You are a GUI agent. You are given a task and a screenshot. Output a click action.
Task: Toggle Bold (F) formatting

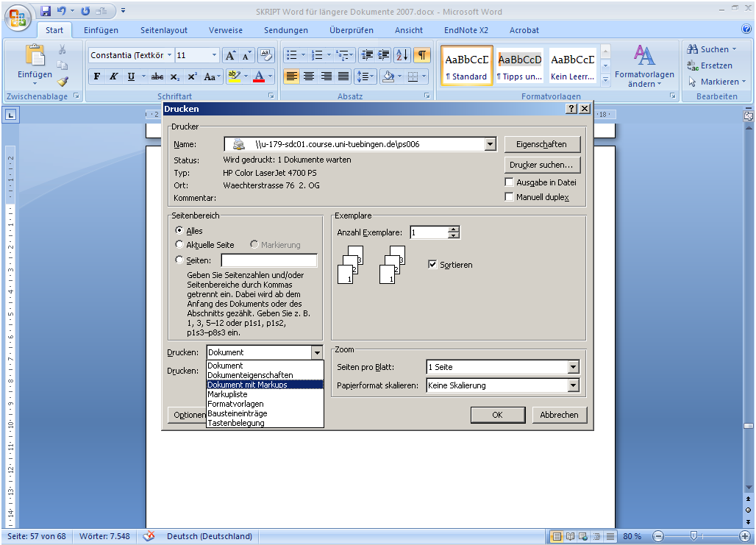(97, 76)
